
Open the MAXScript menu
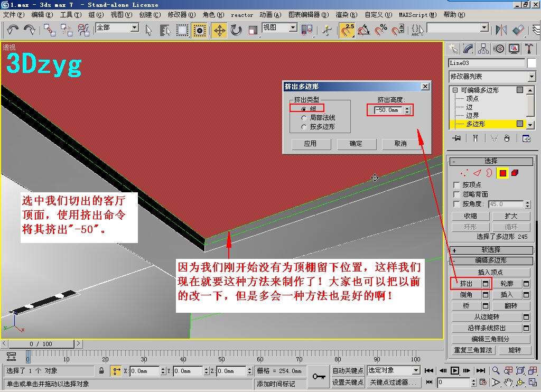click(x=418, y=15)
